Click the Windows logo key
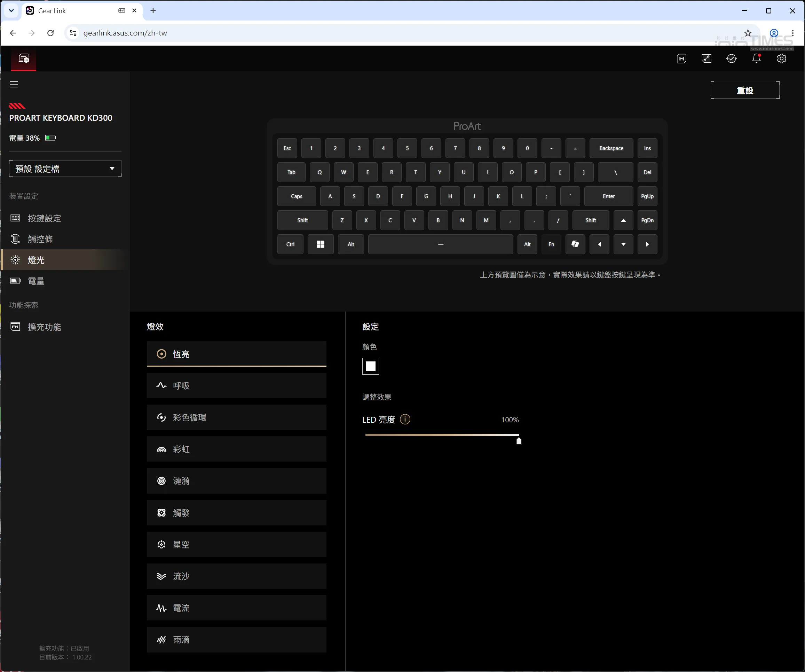The image size is (805, 672). (x=321, y=244)
